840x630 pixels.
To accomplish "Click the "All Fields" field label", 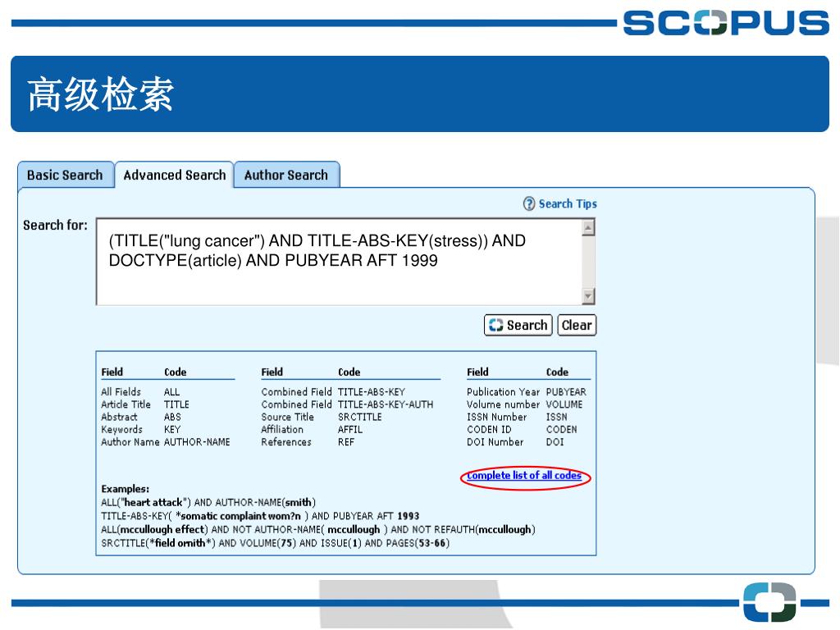I will (x=121, y=392).
